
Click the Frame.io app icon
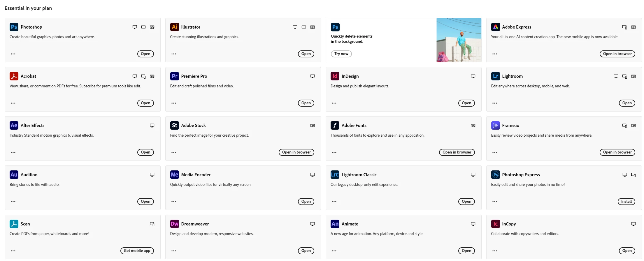tap(495, 125)
